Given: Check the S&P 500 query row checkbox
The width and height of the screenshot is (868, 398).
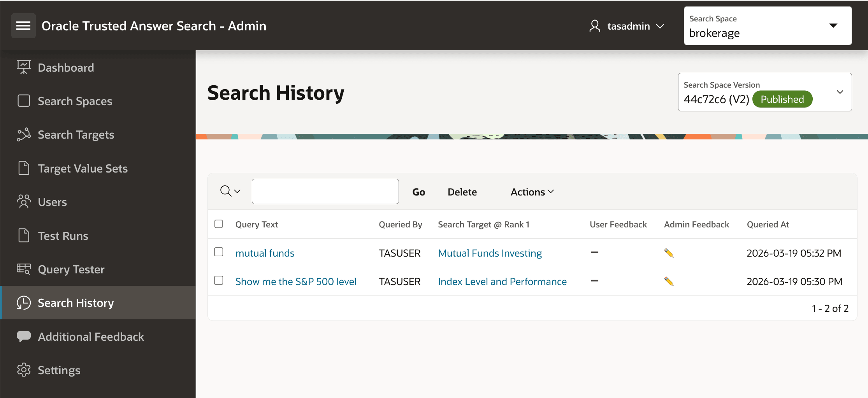Looking at the screenshot, I should click(x=218, y=280).
